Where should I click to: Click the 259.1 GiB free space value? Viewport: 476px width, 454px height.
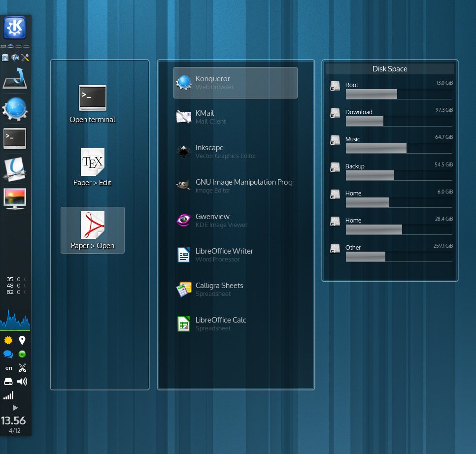(x=443, y=246)
